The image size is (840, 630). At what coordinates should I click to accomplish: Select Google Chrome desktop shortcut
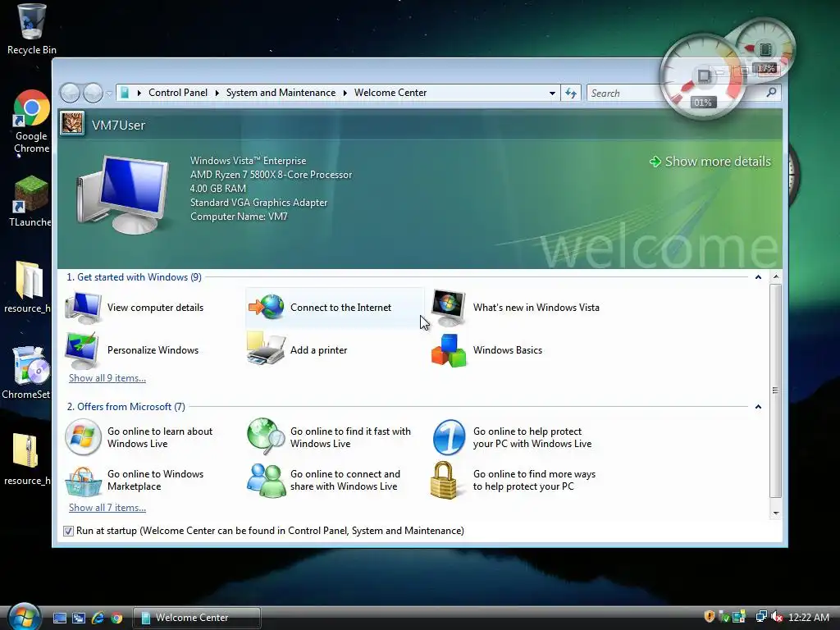[x=31, y=122]
